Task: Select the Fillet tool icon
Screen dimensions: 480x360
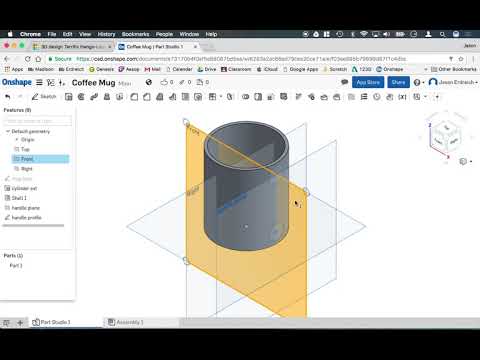Action: 134,97
